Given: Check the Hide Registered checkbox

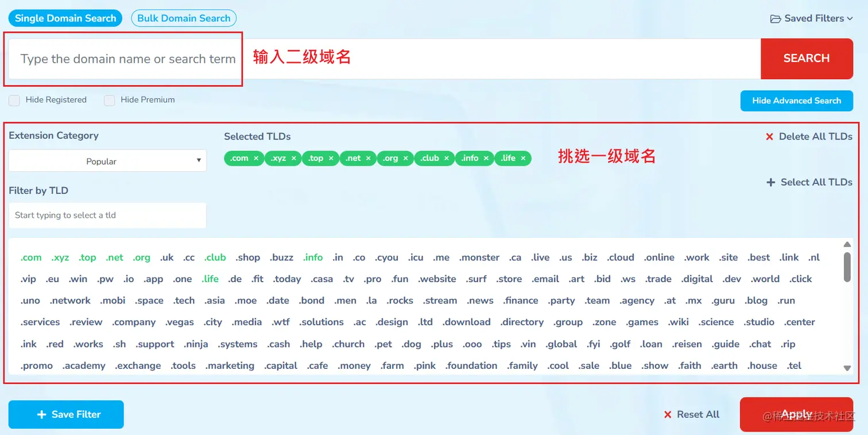Looking at the screenshot, I should (x=14, y=100).
